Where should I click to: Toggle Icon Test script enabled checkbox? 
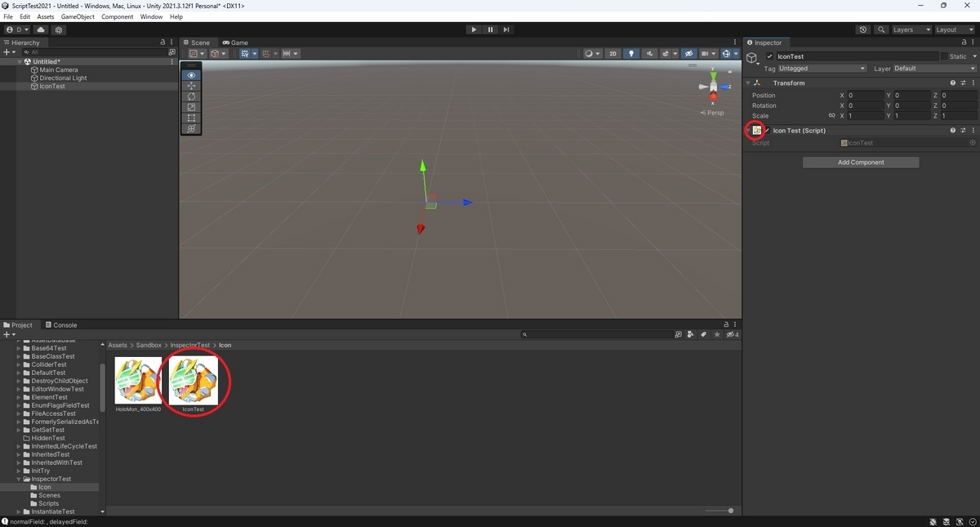(x=767, y=131)
